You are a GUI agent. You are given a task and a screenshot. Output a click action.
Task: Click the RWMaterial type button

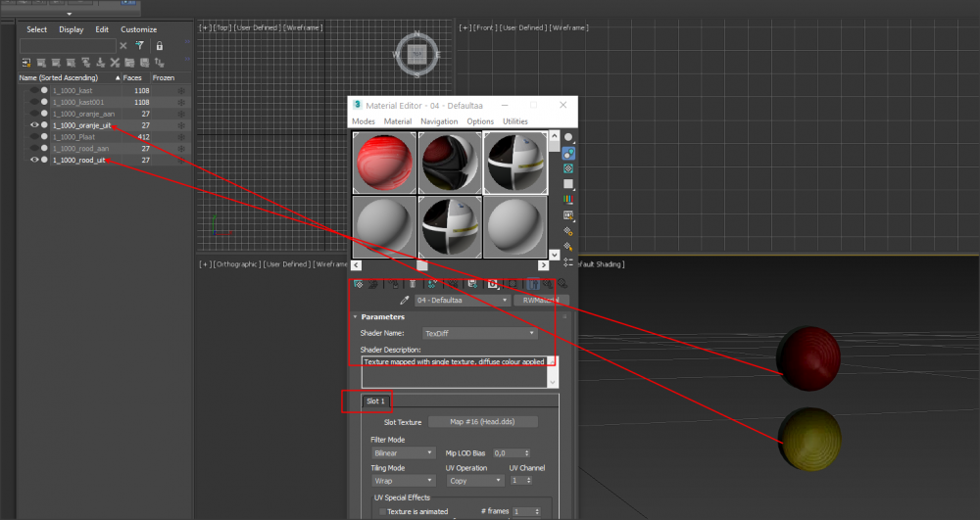tap(540, 301)
